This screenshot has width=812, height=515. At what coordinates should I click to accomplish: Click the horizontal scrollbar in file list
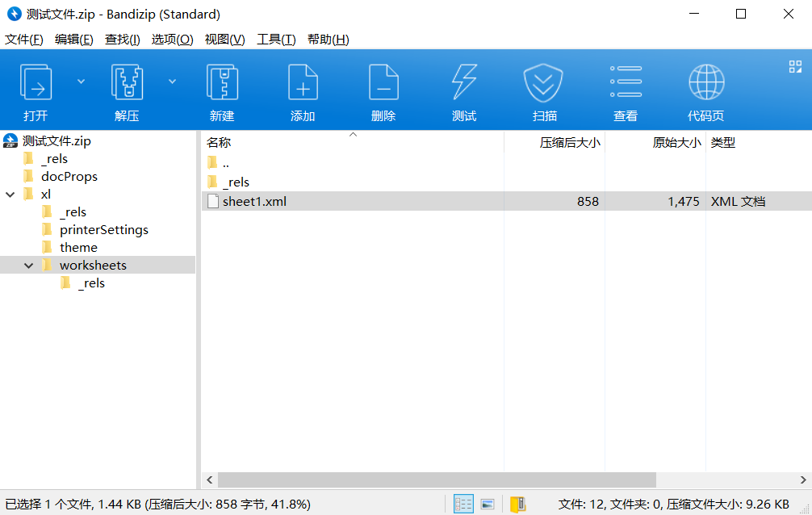pos(436,479)
